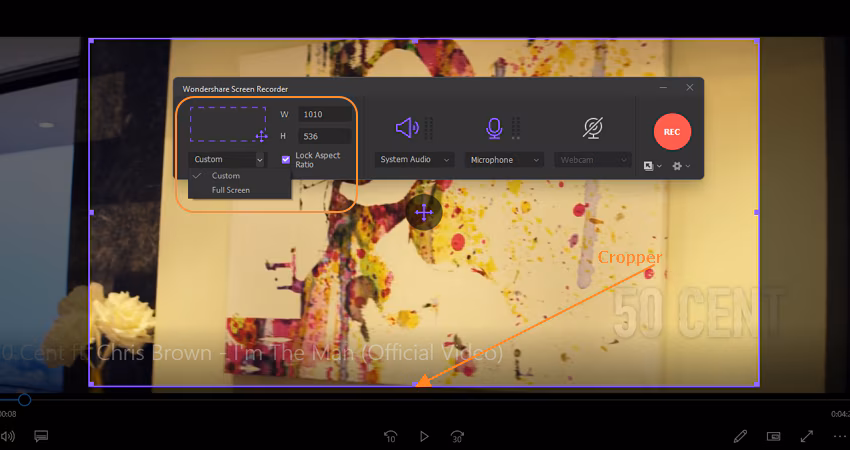Expand the System Audio dropdown

[x=414, y=159]
